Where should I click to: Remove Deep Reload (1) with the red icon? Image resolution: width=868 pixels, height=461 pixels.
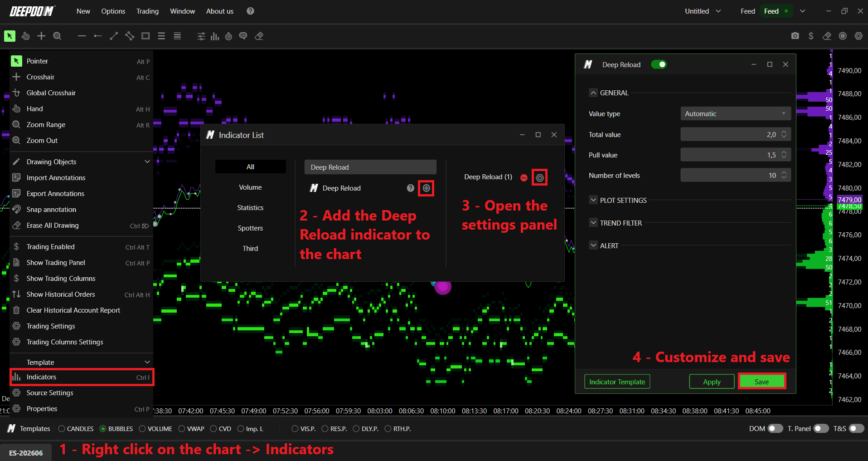[x=524, y=177]
